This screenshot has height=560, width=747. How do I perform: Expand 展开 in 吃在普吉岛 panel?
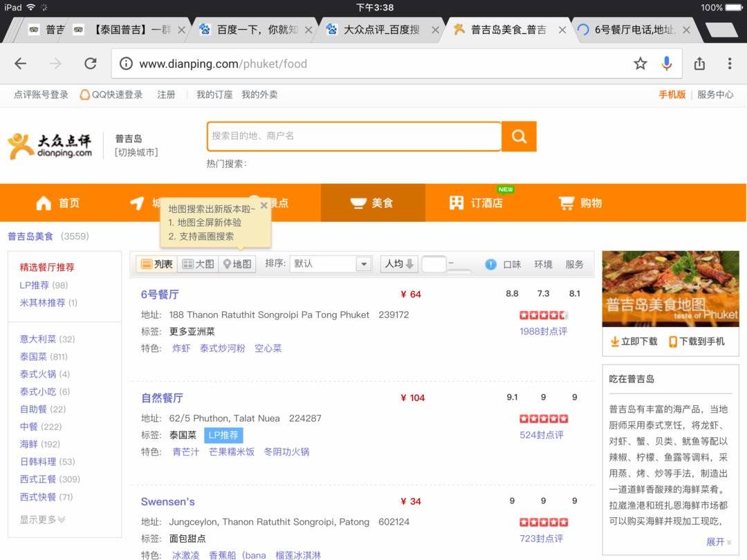pos(719,542)
